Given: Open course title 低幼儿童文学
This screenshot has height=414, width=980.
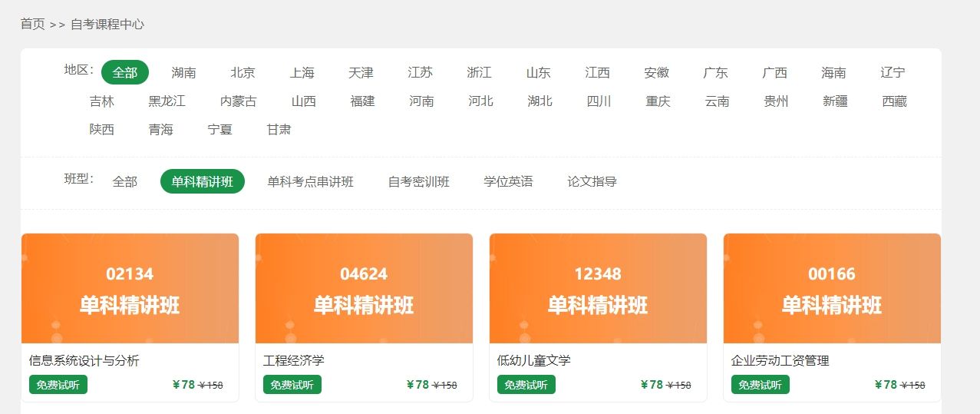Looking at the screenshot, I should click(x=534, y=360).
